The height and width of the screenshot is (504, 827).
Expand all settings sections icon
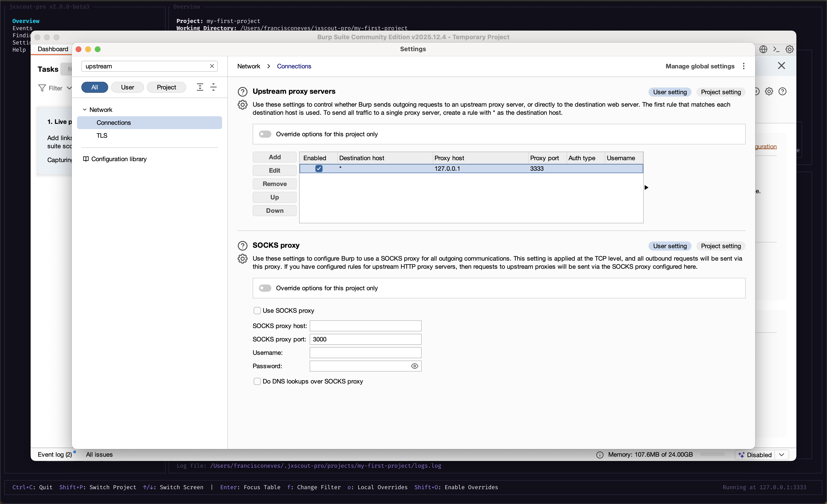coord(200,87)
